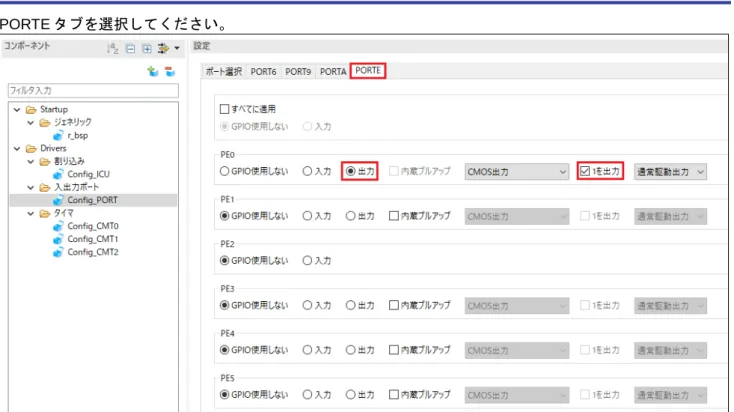734x412 pixels.
Task: Open the component view options icon
Action: tap(163, 48)
